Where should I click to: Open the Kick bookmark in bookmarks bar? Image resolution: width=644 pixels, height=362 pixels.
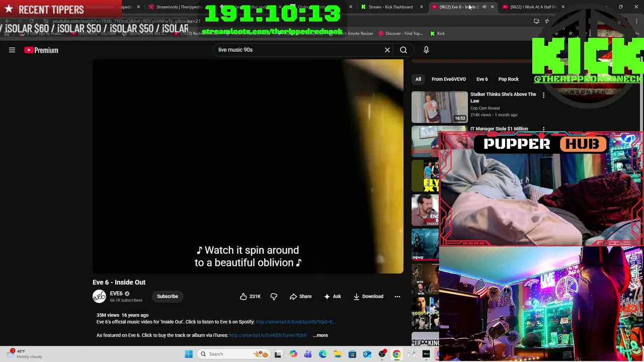point(437,34)
